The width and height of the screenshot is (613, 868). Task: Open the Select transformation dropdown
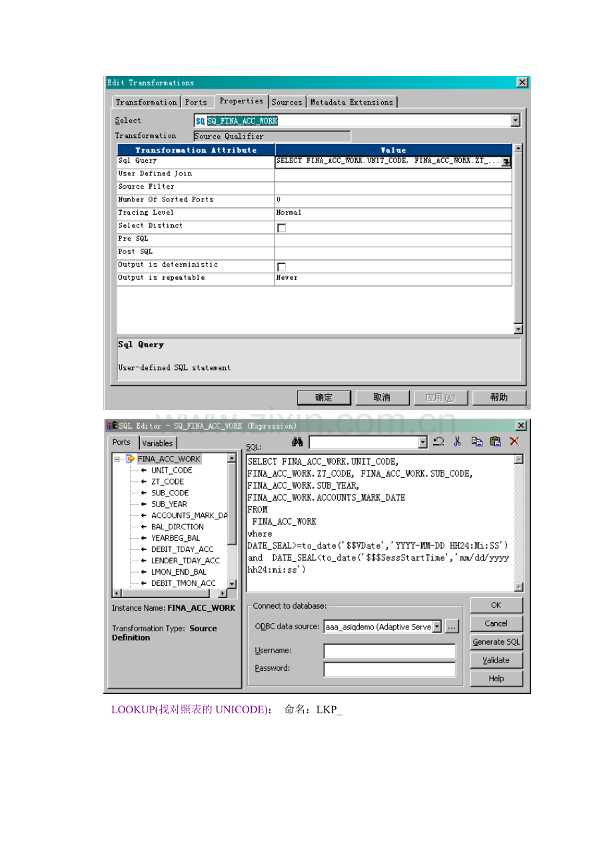pyautogui.click(x=515, y=121)
